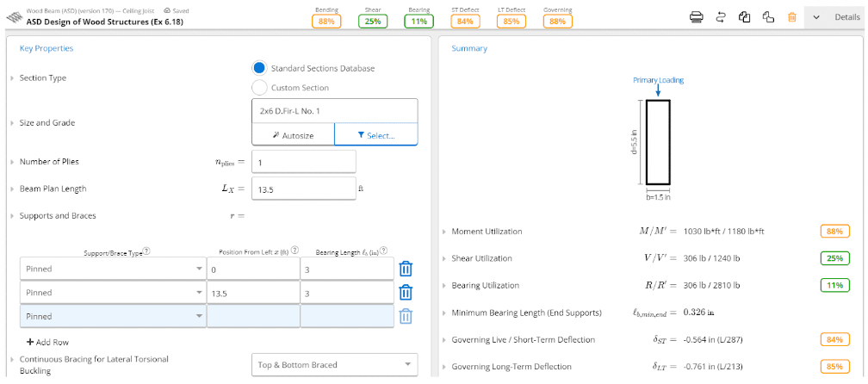Select Custom Section radio option
Screen dimensions: 868x384
pyautogui.click(x=259, y=88)
